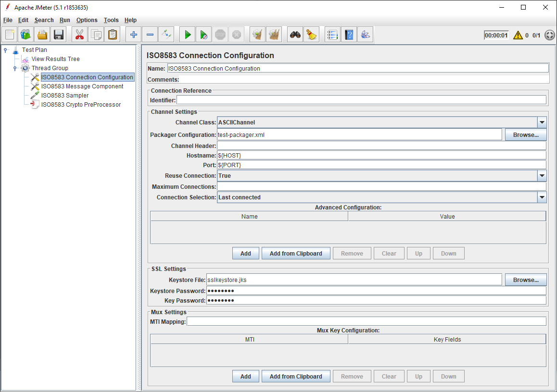This screenshot has height=392, width=557.
Task: Click the Channel Header input field
Action: click(381, 146)
